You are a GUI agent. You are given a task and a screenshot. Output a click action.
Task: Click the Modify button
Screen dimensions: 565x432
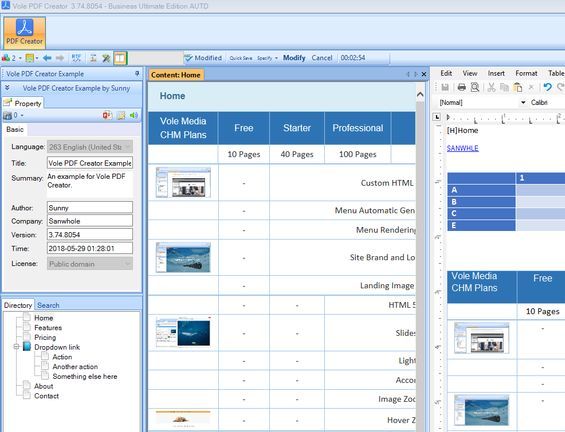294,58
